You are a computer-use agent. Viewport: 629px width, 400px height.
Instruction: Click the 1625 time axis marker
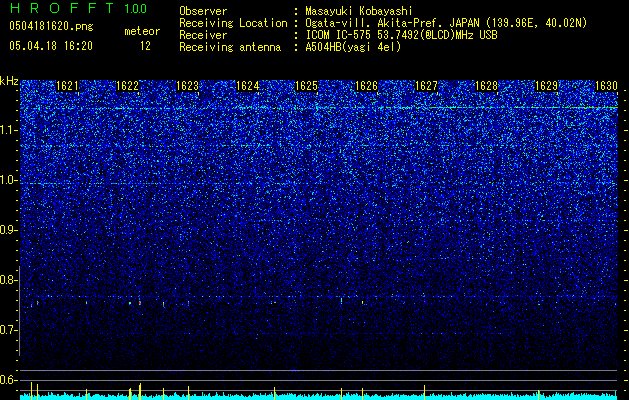click(306, 86)
